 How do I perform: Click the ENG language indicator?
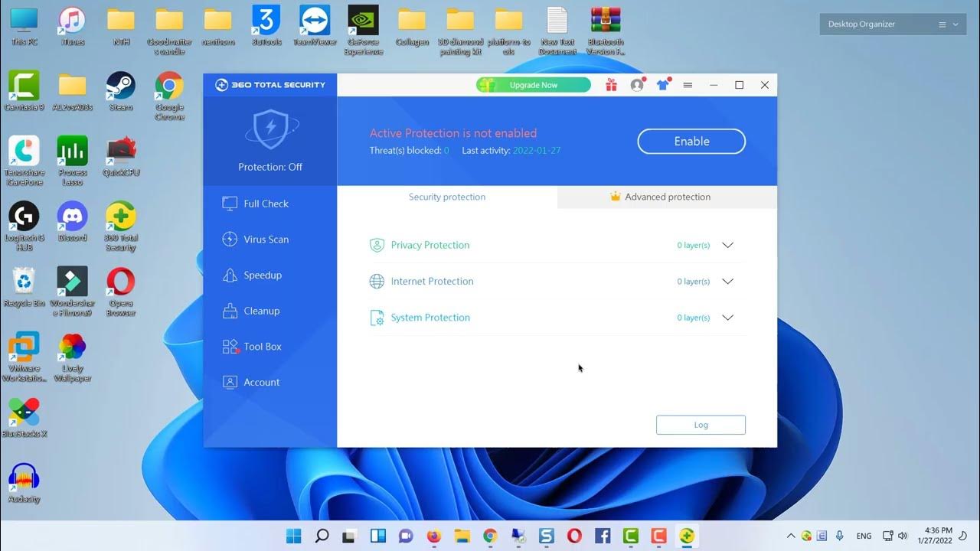(x=864, y=536)
